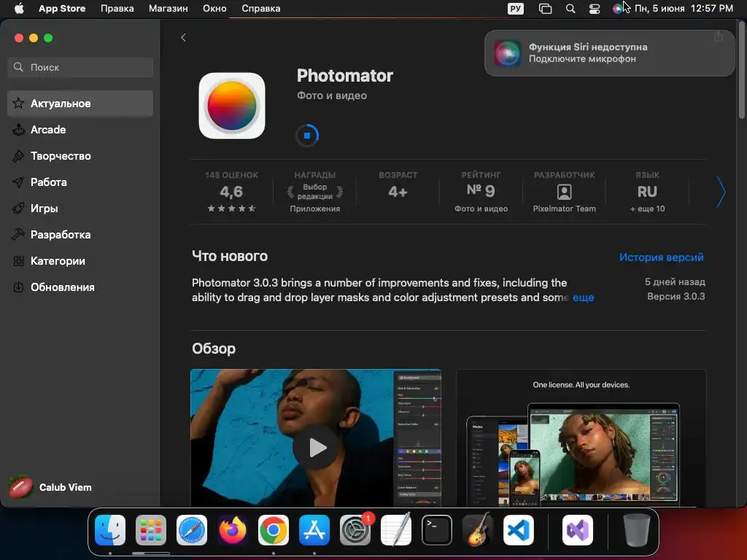The image size is (747, 560).
Task: Open the Arcade sidebar section
Action: tap(80, 130)
